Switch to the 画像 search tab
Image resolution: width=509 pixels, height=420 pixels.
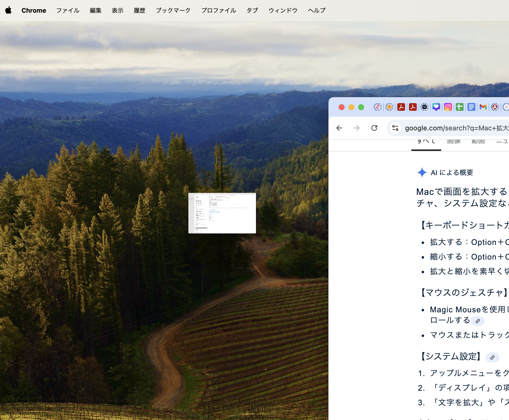pos(454,142)
